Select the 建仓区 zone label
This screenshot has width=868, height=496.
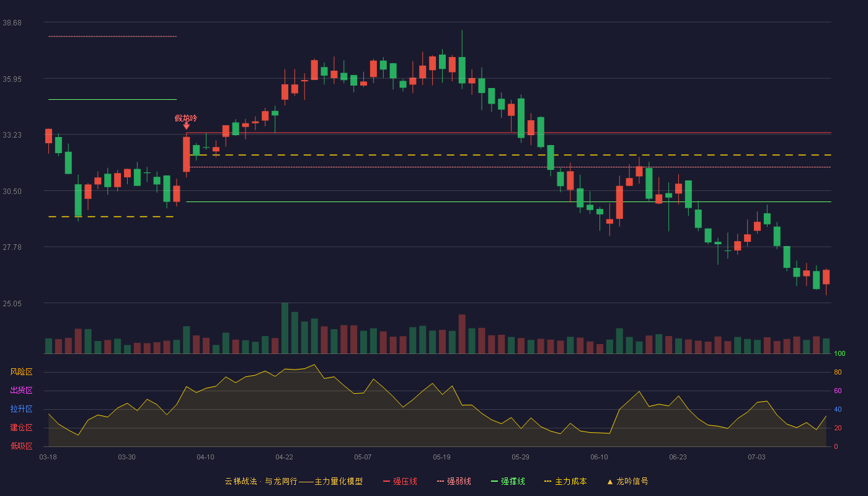coord(22,428)
